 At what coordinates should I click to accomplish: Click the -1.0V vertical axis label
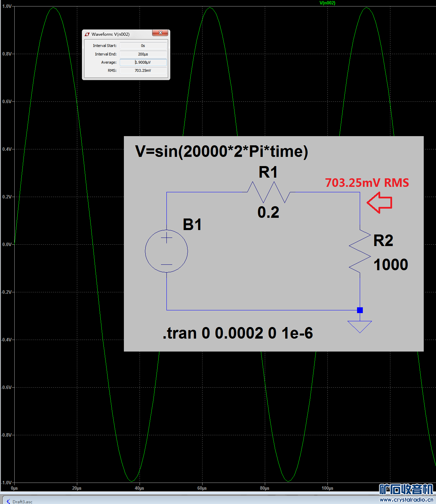(6, 483)
